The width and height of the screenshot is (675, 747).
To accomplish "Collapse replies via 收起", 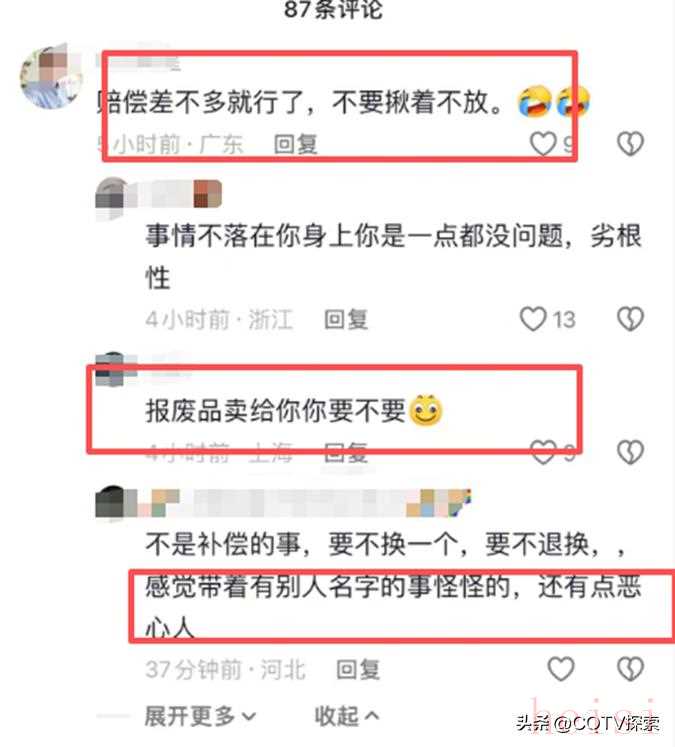I will (x=347, y=716).
